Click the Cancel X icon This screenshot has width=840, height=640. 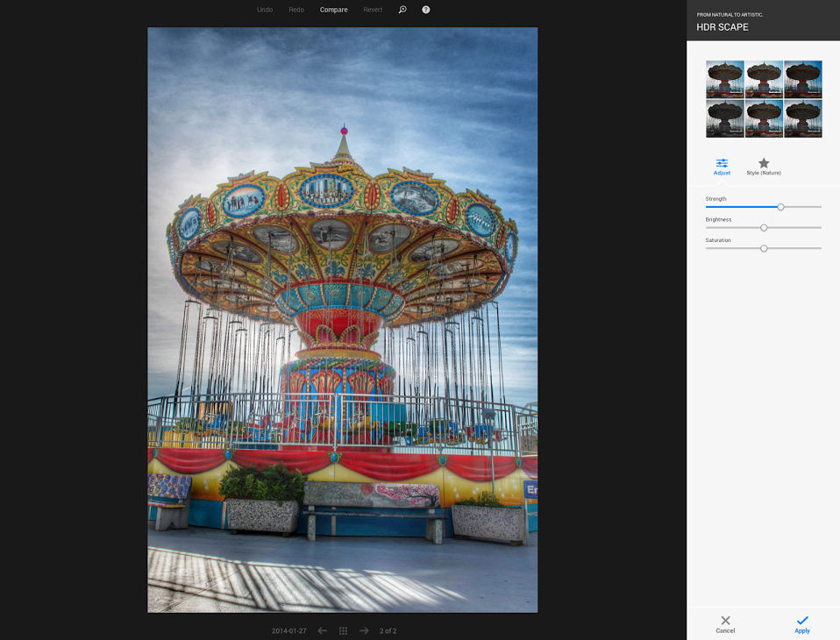pos(725,618)
